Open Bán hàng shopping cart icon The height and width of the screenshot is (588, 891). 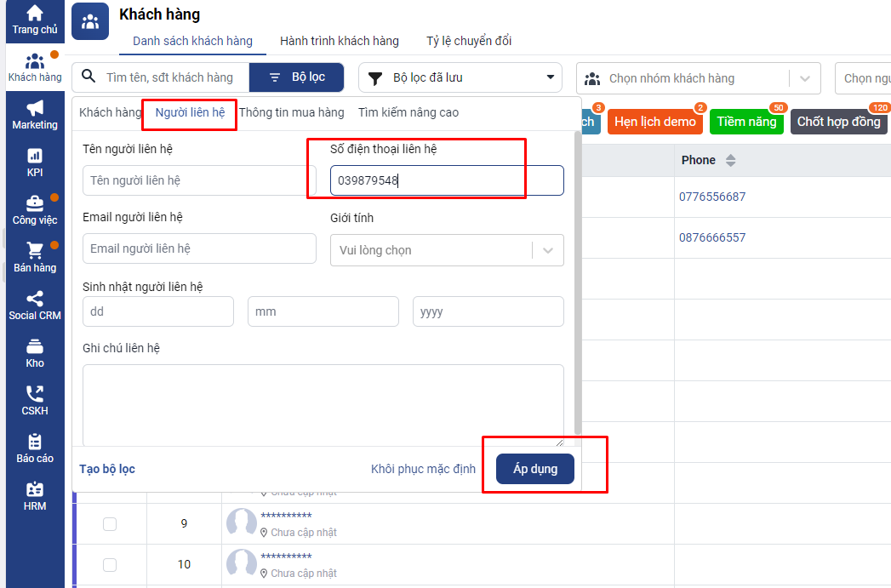point(35,251)
